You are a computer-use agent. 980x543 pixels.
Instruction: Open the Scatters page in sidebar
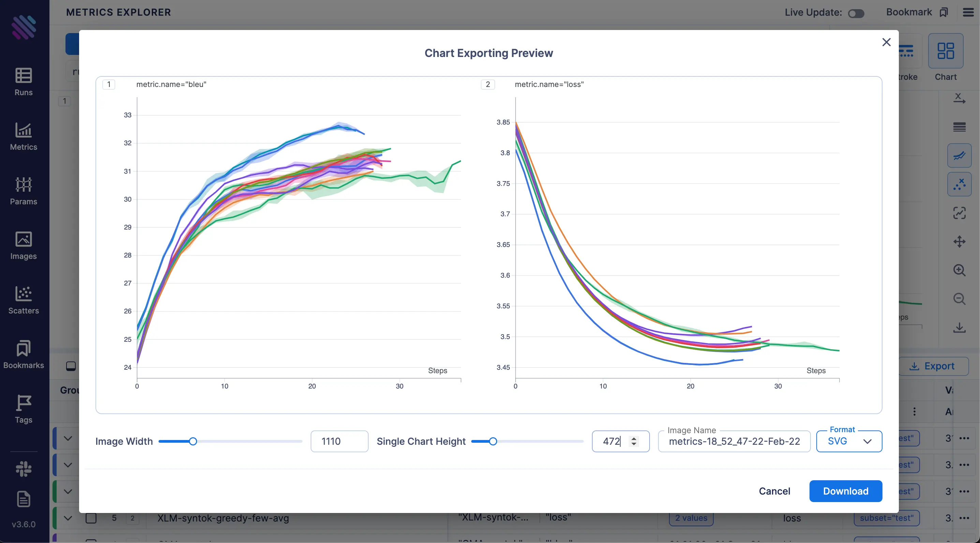pos(24,300)
